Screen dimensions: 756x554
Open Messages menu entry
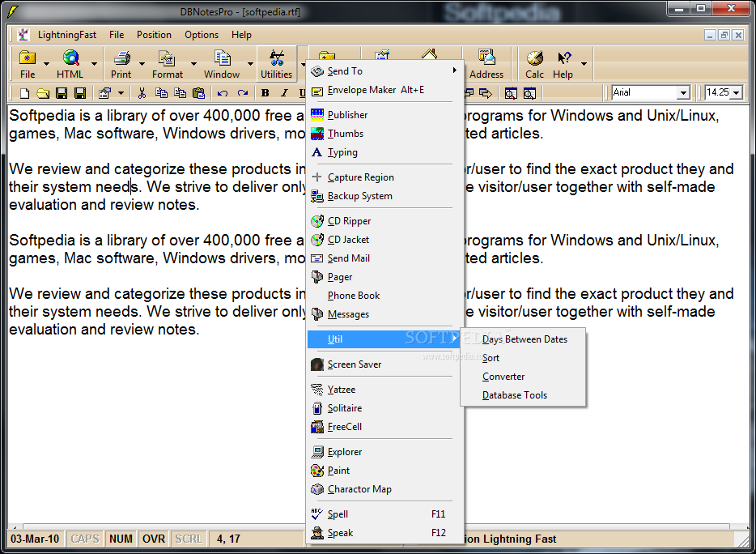[x=385, y=314]
